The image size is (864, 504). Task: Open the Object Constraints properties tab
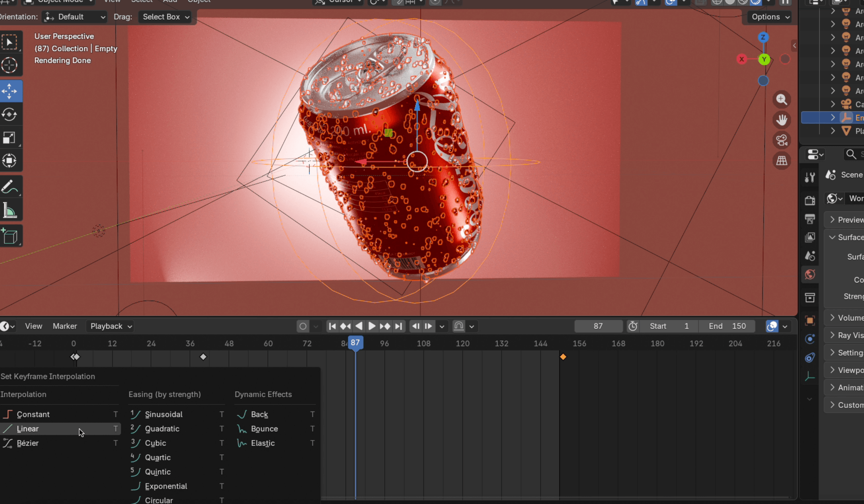(x=810, y=358)
